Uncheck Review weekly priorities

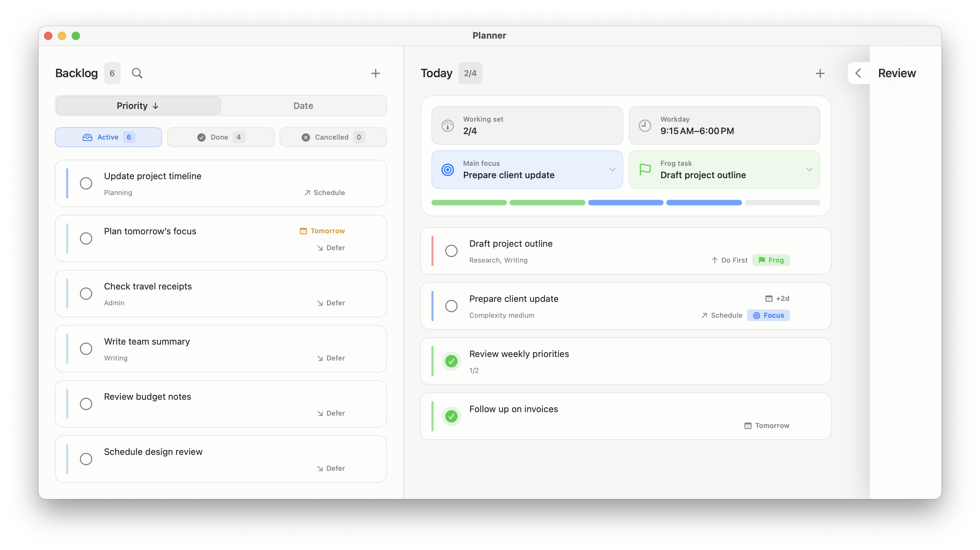click(x=451, y=361)
